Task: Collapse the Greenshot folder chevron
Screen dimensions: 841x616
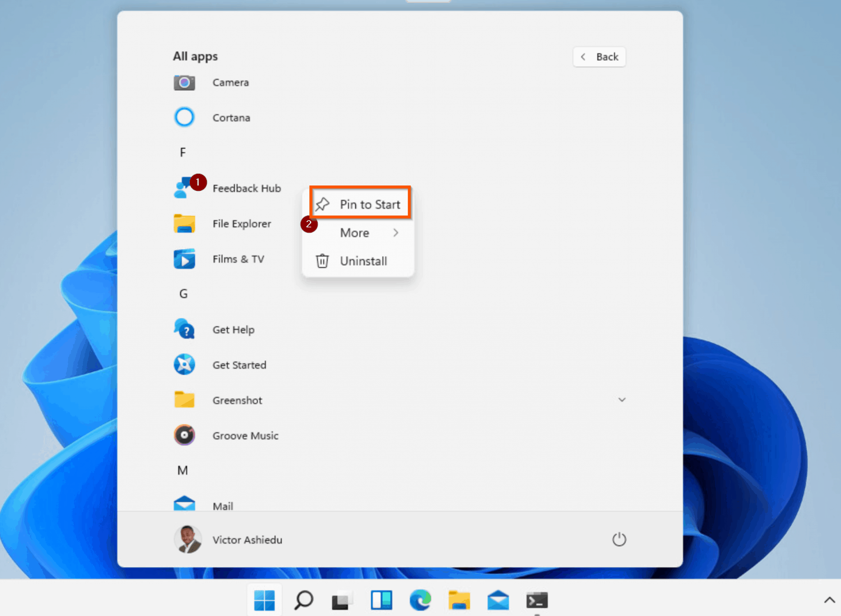Action: (x=622, y=400)
